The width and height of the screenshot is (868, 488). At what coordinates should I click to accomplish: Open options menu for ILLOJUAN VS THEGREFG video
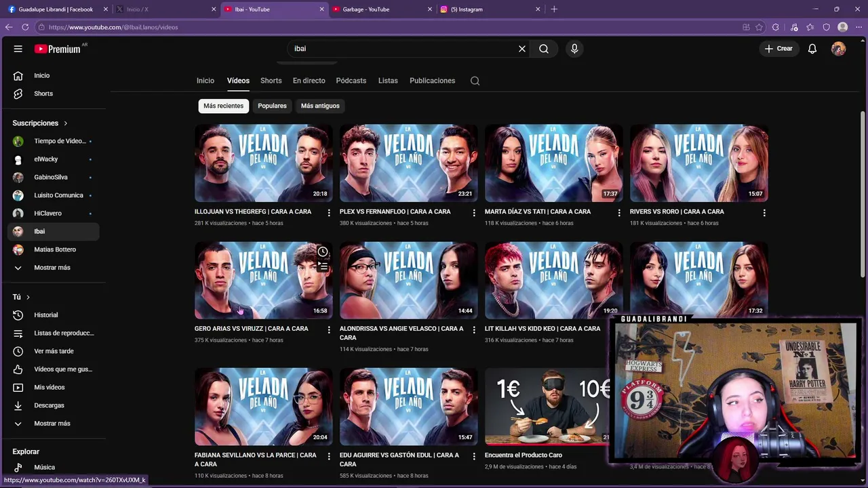tap(329, 213)
